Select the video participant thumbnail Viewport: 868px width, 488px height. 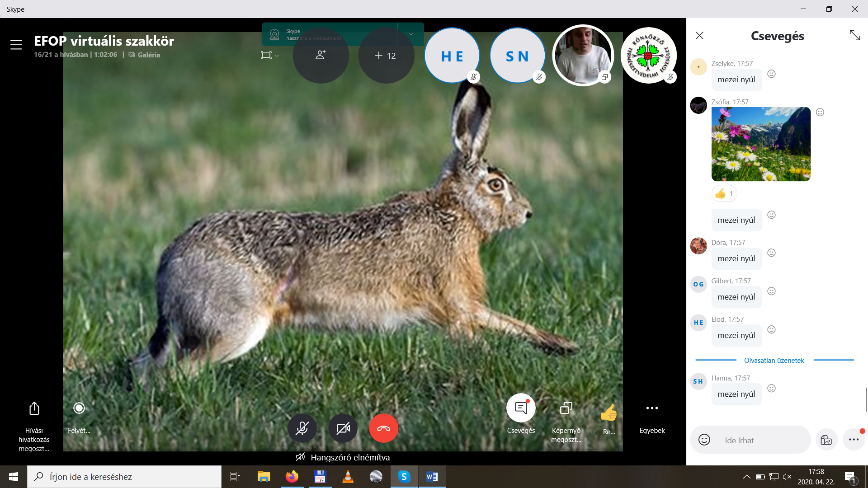pyautogui.click(x=583, y=55)
